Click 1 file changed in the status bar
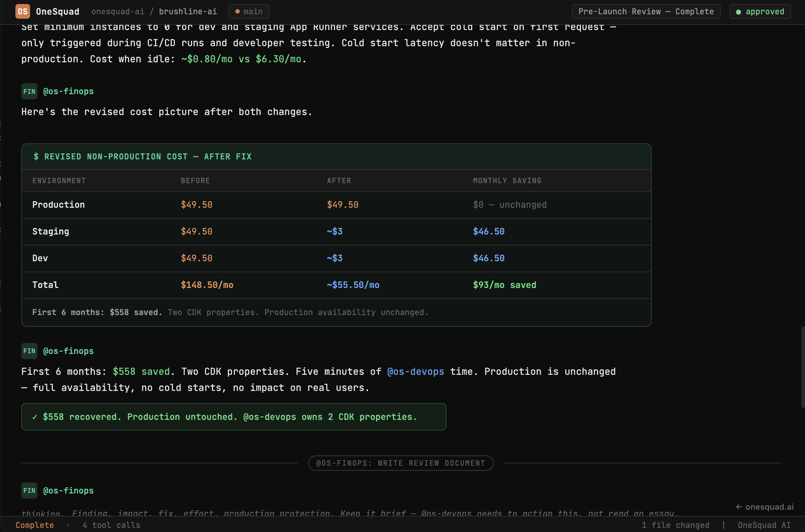Image resolution: width=805 pixels, height=532 pixels. coord(676,525)
